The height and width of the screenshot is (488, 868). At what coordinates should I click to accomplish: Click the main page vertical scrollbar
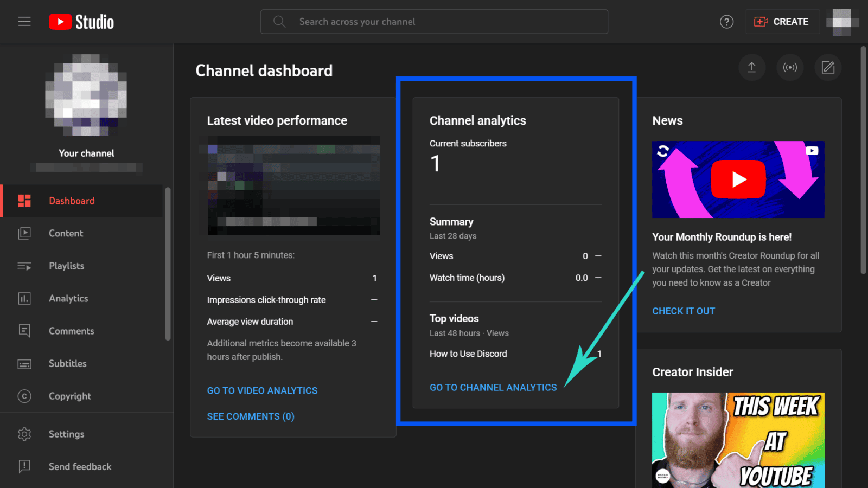tap(863, 160)
